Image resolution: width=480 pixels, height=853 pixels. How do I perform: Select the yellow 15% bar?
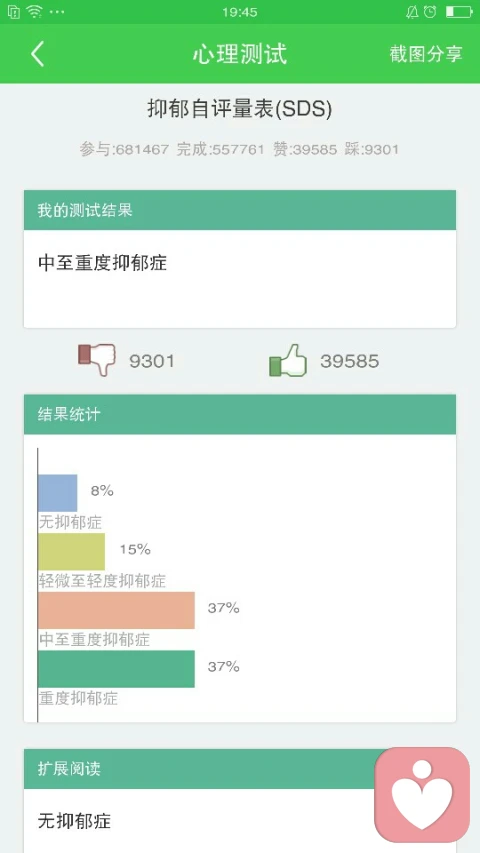point(71,552)
